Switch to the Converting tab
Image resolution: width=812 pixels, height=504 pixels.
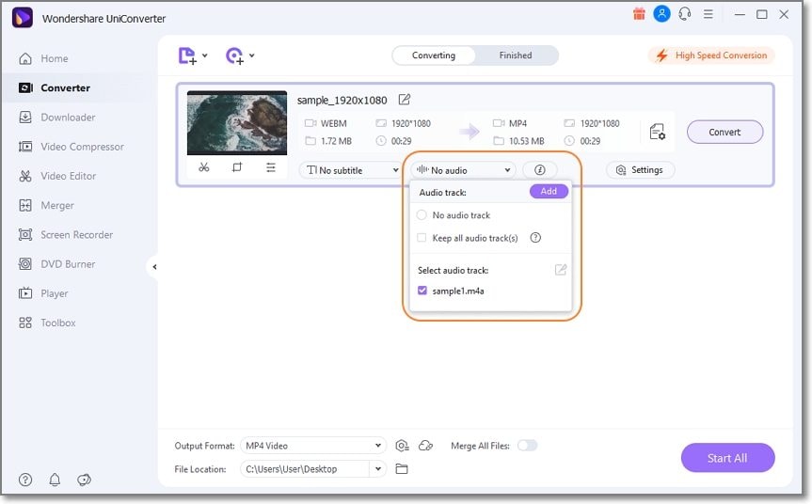(434, 55)
